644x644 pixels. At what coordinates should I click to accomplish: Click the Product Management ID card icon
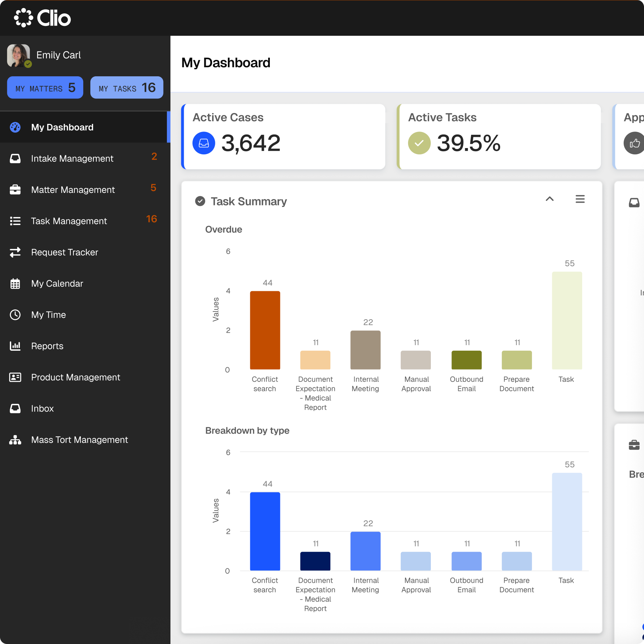(x=15, y=377)
